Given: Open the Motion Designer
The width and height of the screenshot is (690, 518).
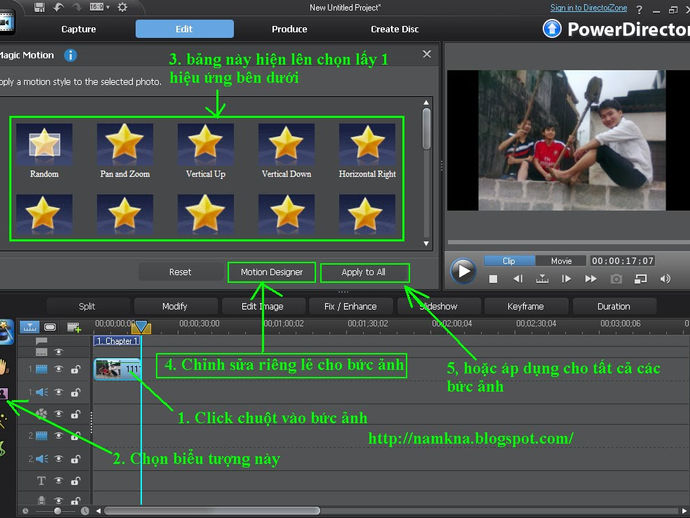Looking at the screenshot, I should point(272,272).
